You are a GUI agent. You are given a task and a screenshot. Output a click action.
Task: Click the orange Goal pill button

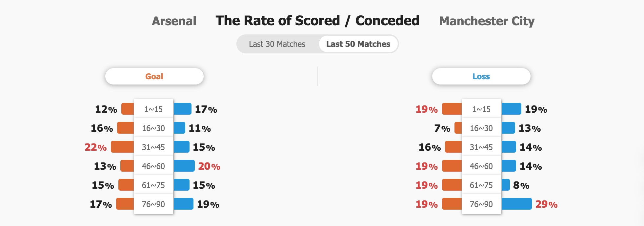point(154,76)
